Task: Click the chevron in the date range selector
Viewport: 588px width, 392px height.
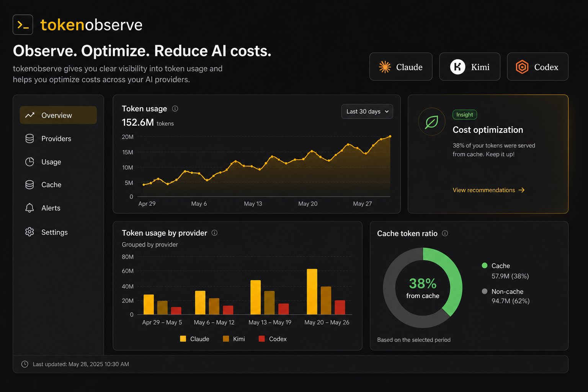Action: [387, 111]
